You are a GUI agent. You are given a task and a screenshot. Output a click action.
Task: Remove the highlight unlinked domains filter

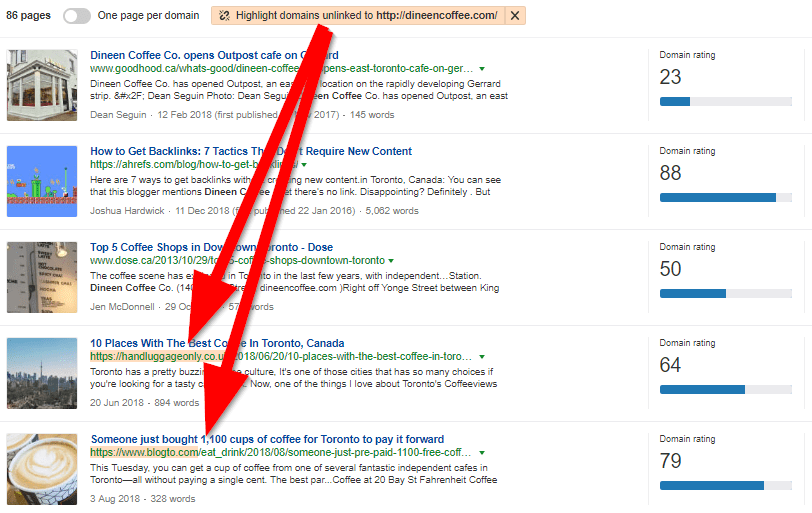coord(515,16)
